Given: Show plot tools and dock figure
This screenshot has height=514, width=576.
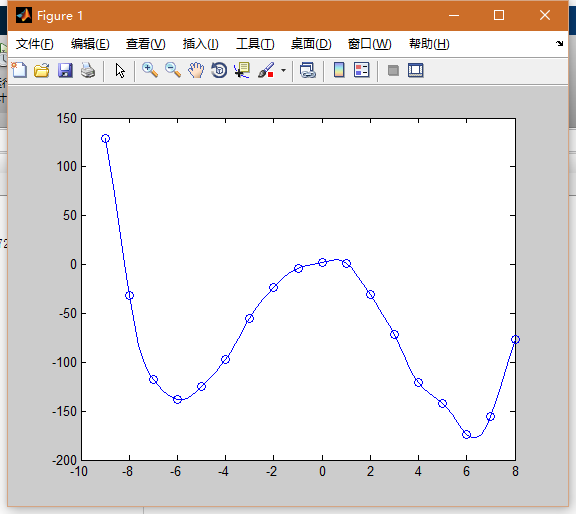Looking at the screenshot, I should click(416, 70).
